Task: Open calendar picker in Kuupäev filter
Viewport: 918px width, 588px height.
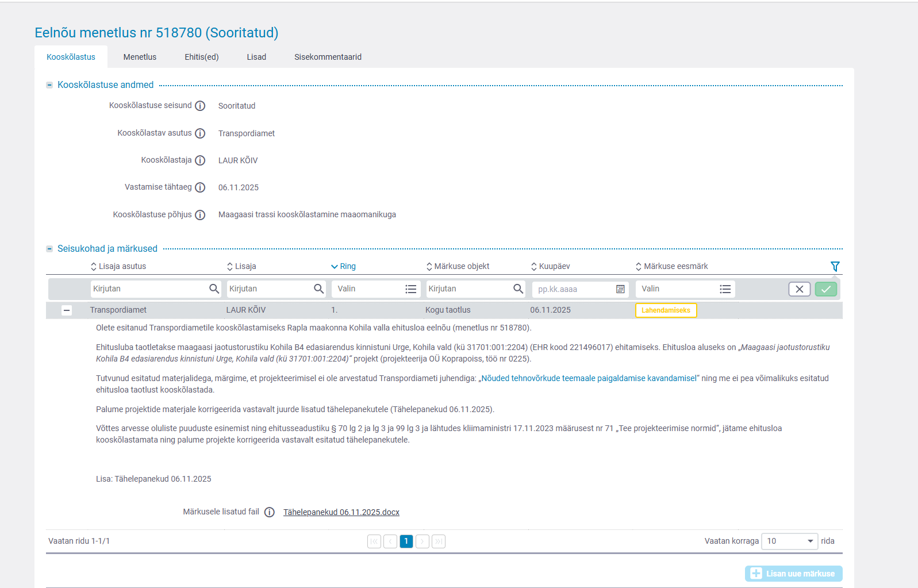Action: pyautogui.click(x=620, y=289)
